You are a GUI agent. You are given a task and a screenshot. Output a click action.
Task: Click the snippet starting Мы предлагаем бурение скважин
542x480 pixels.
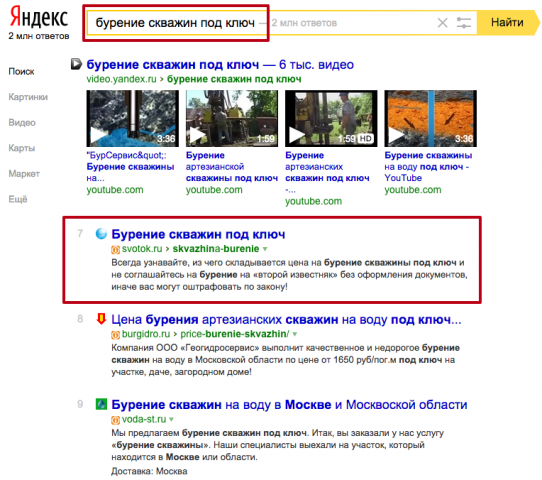278,445
